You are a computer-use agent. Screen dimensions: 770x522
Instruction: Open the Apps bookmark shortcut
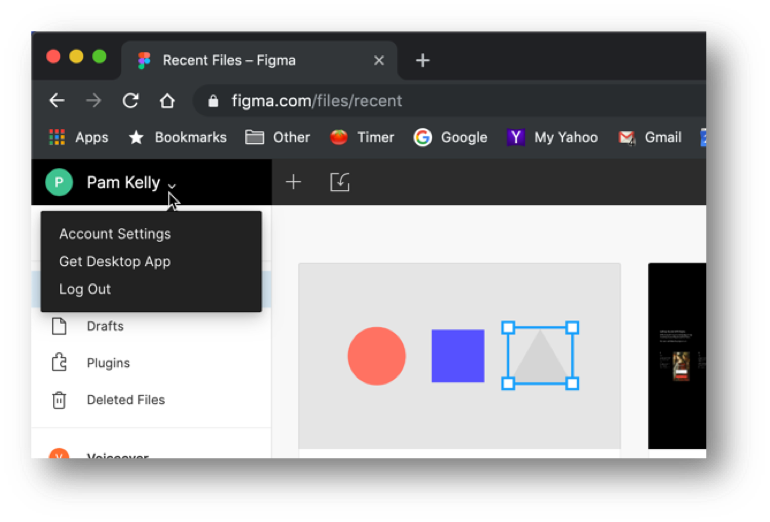click(x=79, y=137)
